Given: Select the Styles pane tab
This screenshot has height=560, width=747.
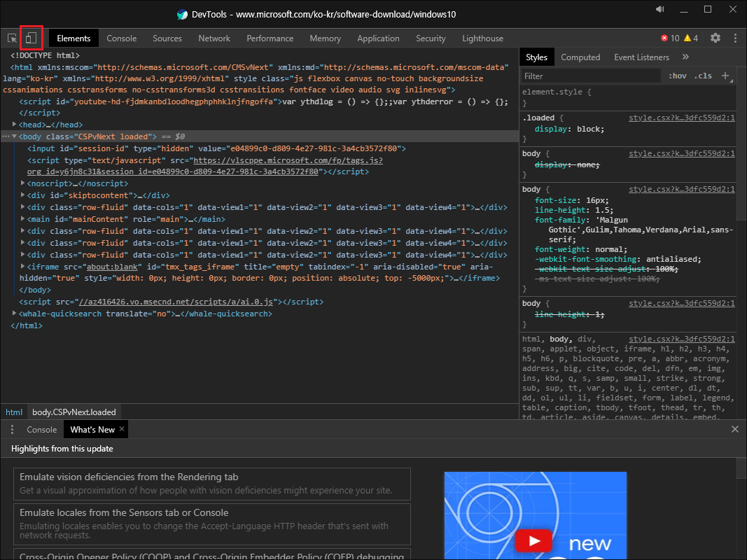Looking at the screenshot, I should [x=536, y=57].
